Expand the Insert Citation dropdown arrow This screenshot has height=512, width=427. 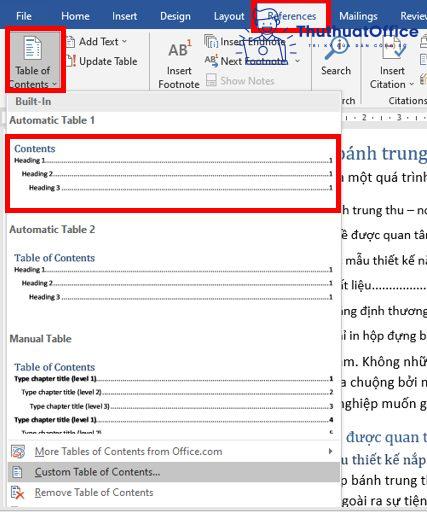click(x=411, y=84)
